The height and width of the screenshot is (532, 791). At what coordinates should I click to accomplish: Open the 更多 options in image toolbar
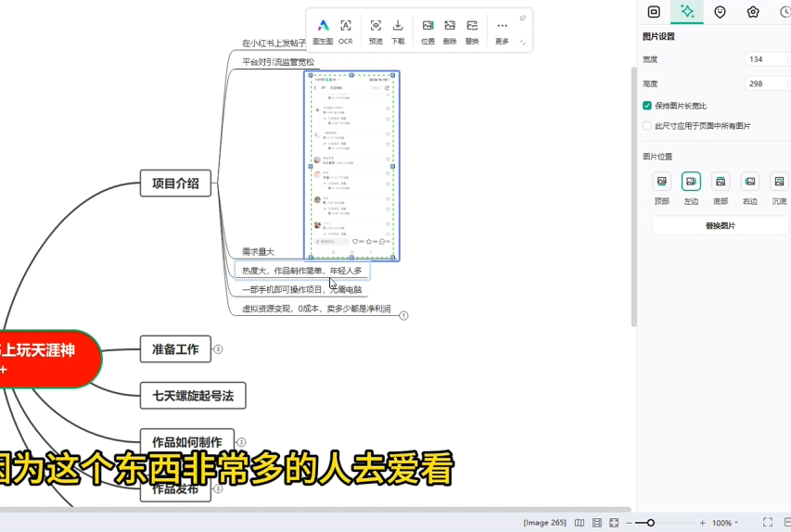pos(502,31)
